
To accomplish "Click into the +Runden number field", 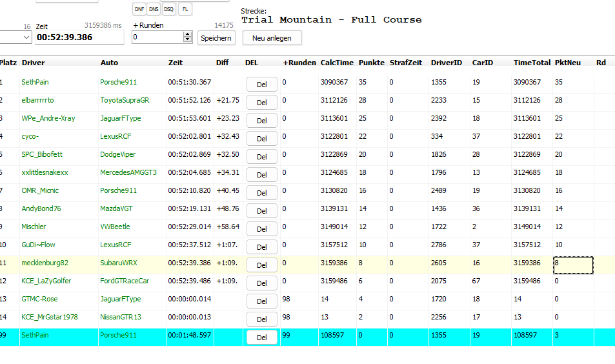I will pos(157,38).
